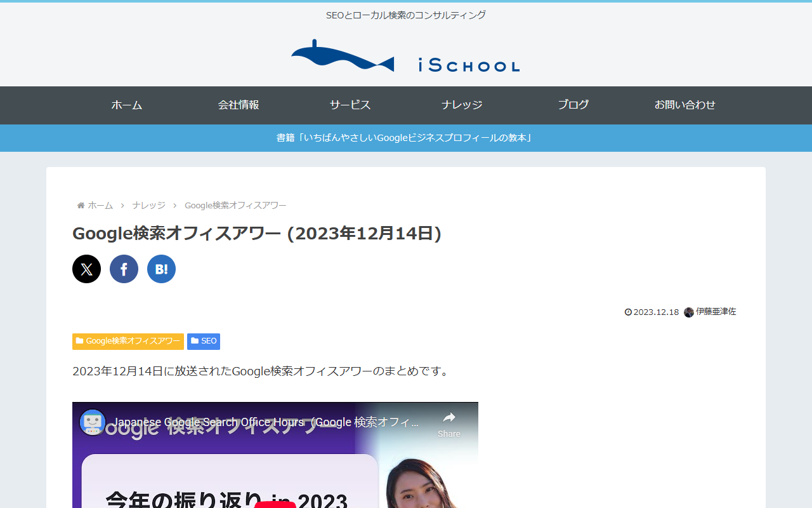This screenshot has width=812, height=508.
Task: Share article on X (Twitter)
Action: pyautogui.click(x=86, y=269)
